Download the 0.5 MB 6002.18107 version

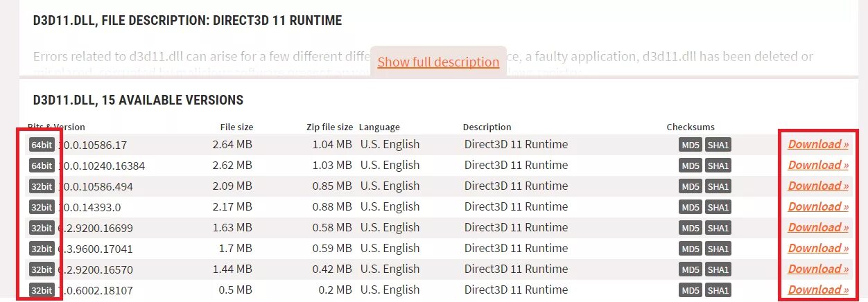[x=818, y=290]
